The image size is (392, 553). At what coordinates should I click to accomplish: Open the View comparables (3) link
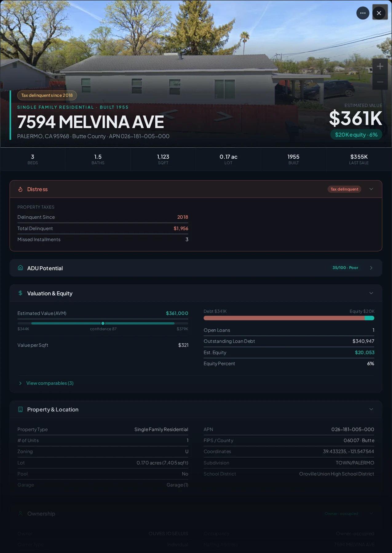50,383
